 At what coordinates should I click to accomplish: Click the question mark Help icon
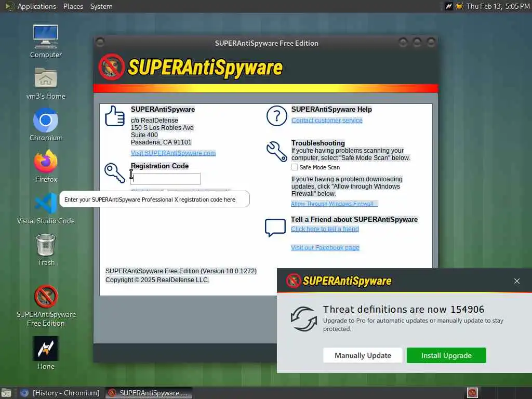click(276, 116)
